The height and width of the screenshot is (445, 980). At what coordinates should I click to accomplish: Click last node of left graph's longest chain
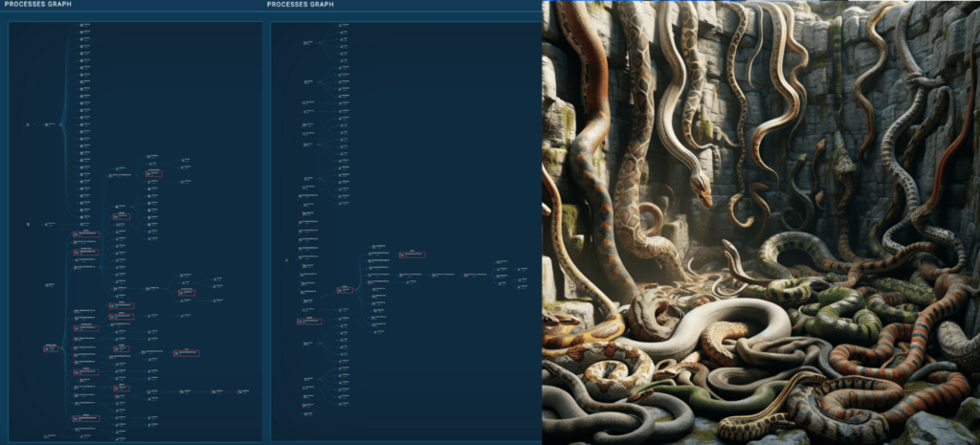pyautogui.click(x=241, y=391)
